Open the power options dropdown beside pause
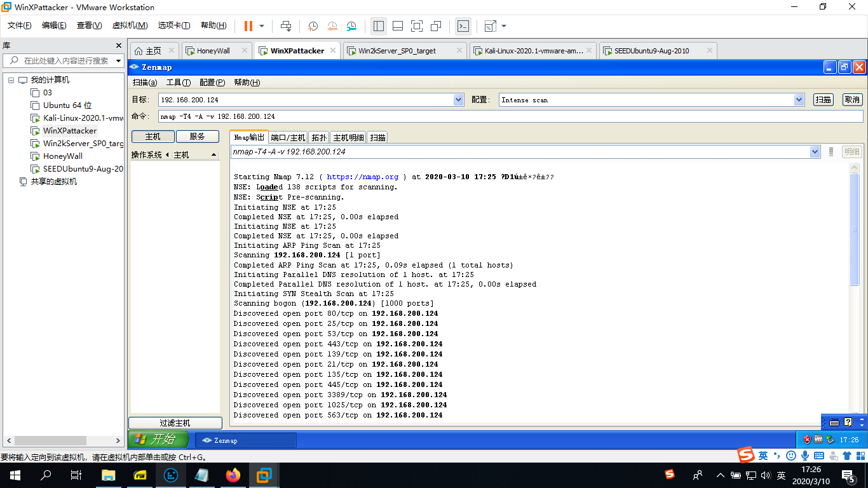The image size is (868, 488). click(262, 26)
